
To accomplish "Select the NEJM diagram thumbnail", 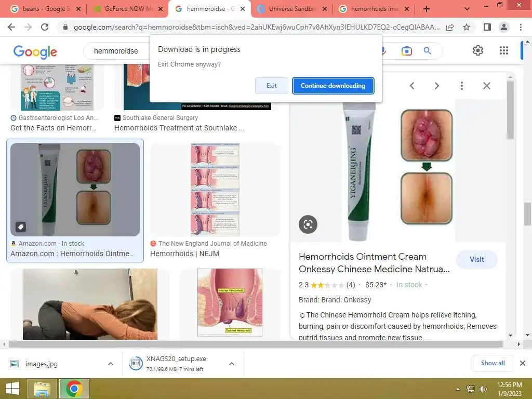I will click(215, 189).
